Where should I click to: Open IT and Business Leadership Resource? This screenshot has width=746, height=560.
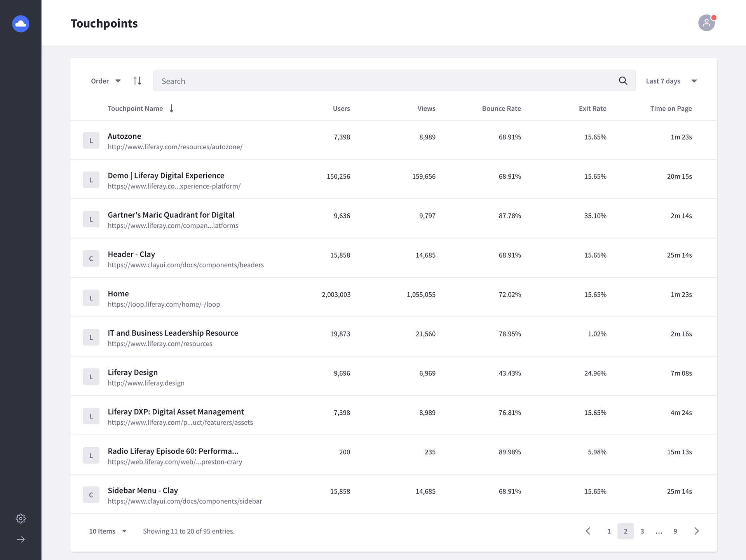coord(173,333)
